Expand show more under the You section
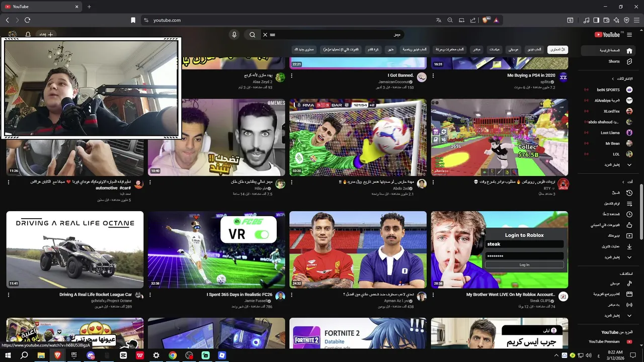This screenshot has height=362, width=644. pyautogui.click(x=608, y=257)
